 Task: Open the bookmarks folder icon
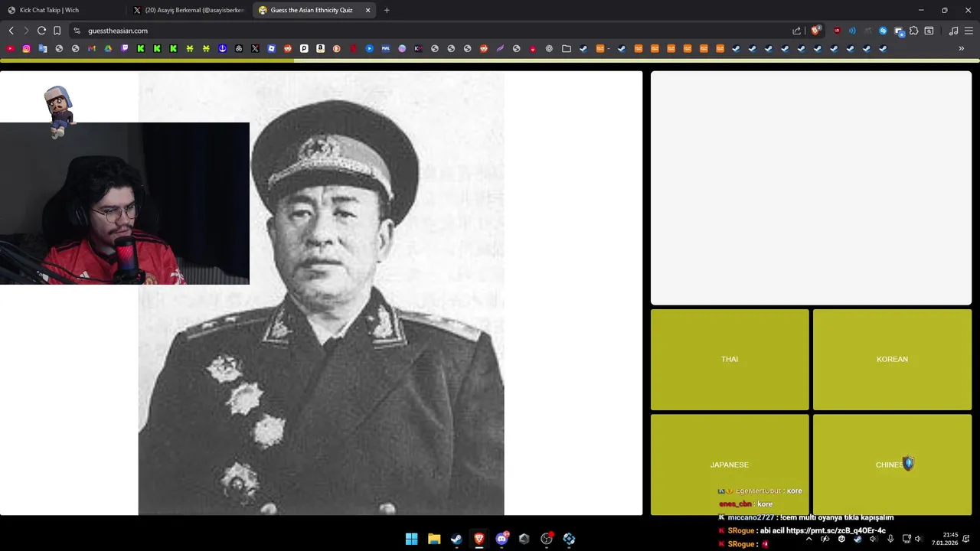[x=567, y=48]
